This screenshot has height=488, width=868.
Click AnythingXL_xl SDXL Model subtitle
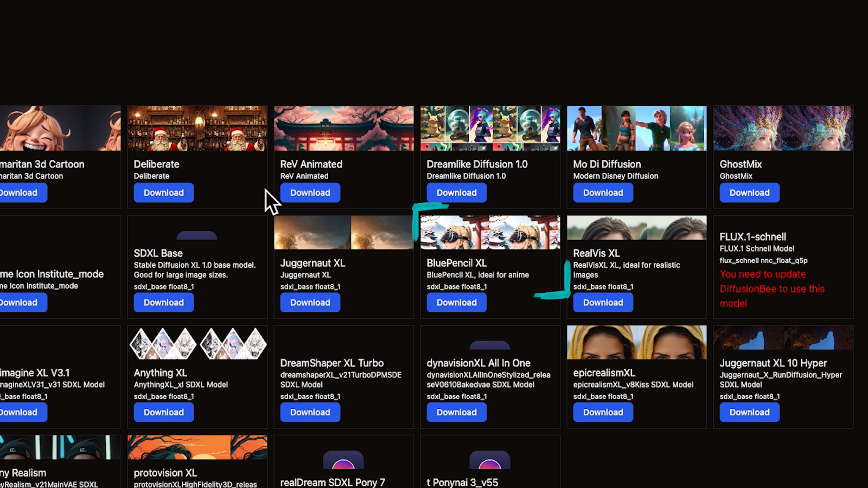[x=181, y=384]
